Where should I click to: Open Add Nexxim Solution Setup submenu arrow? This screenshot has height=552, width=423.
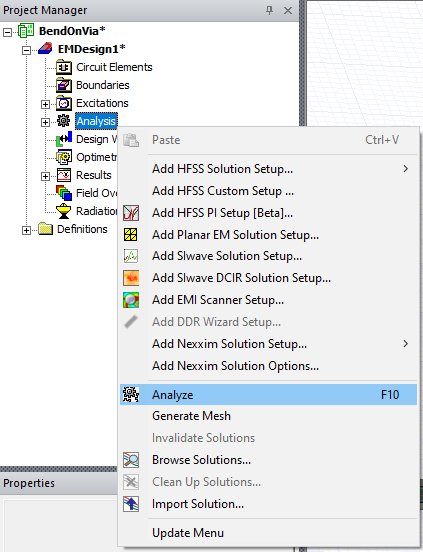[406, 344]
